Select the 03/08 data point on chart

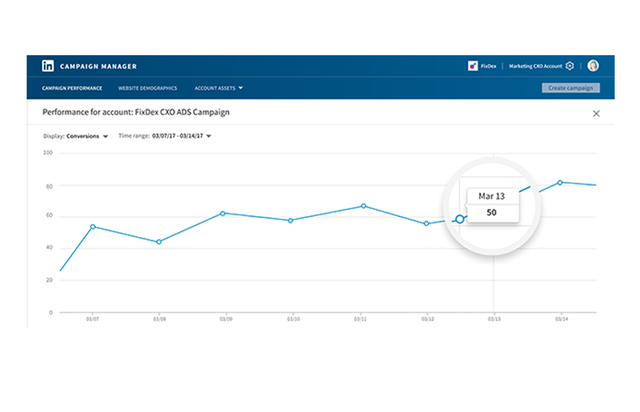[x=159, y=242]
